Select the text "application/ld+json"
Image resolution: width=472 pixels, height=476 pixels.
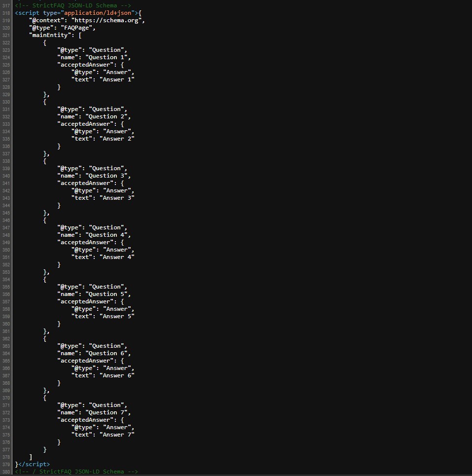point(98,13)
